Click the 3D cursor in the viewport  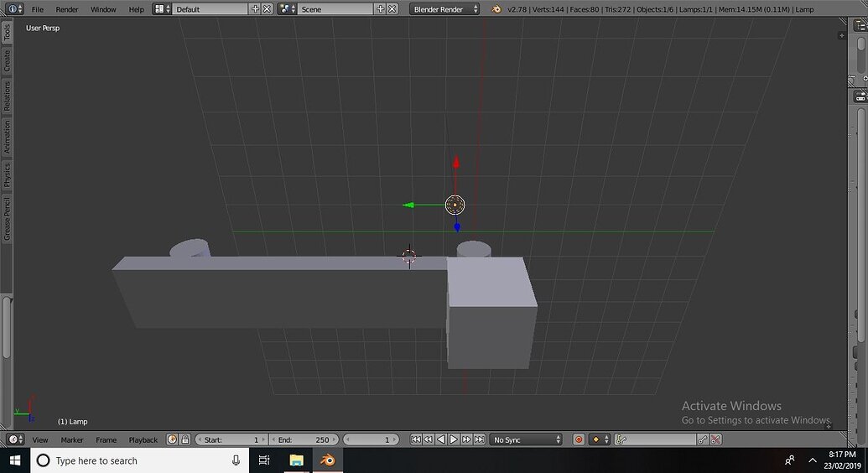point(409,256)
